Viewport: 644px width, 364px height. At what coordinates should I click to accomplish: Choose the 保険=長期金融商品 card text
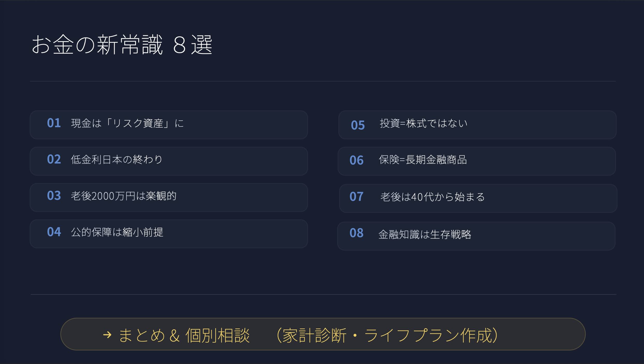point(423,160)
